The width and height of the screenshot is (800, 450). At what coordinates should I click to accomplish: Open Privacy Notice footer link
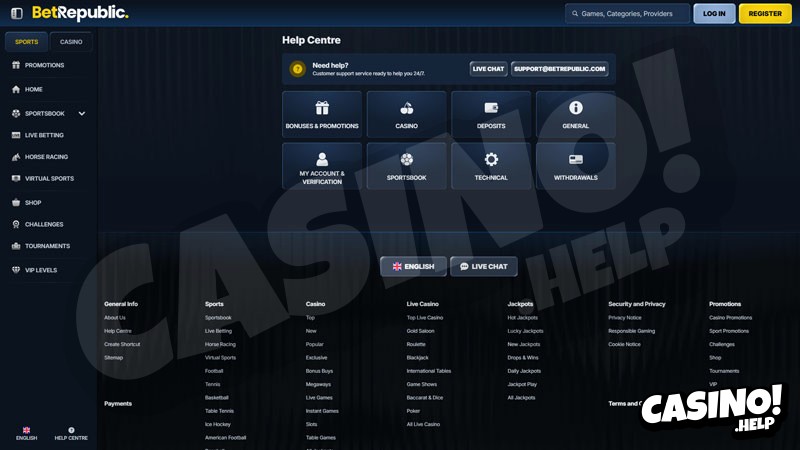[x=625, y=317]
